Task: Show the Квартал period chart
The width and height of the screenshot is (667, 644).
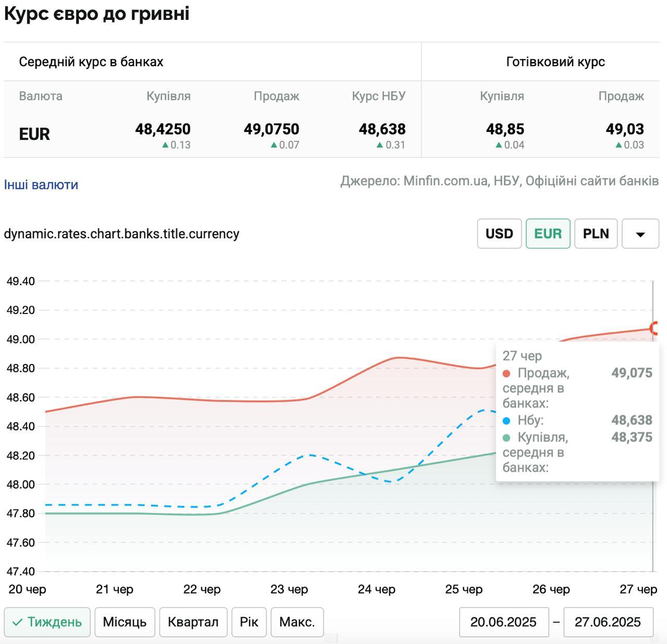Action: click(x=193, y=622)
